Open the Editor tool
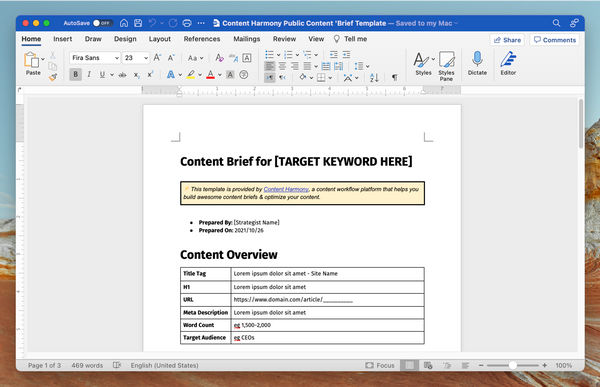This screenshot has width=600, height=387. 508,63
